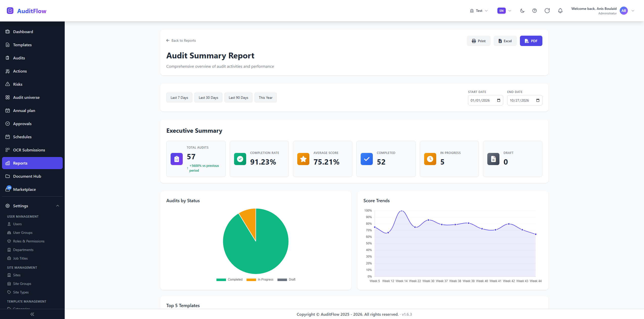Open end date calendar picker icon
This screenshot has height=319, width=644.
(538, 100)
